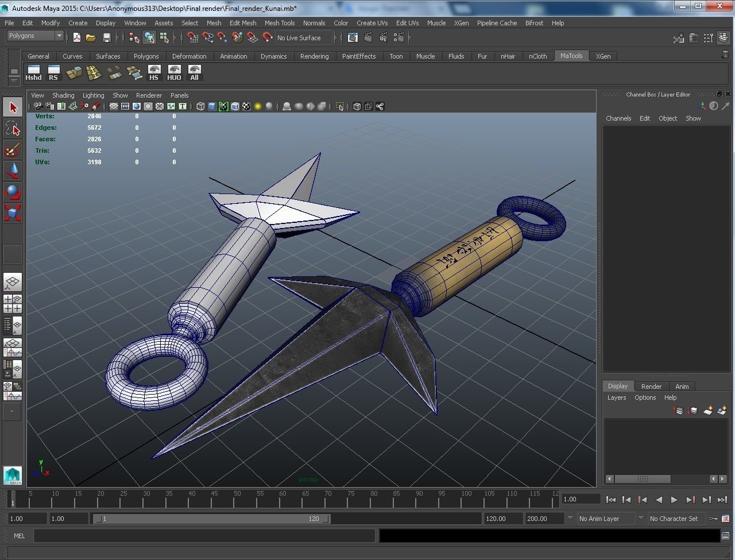Open the Layers menu in Layer Editor
Image resolution: width=735 pixels, height=560 pixels.
[617, 397]
